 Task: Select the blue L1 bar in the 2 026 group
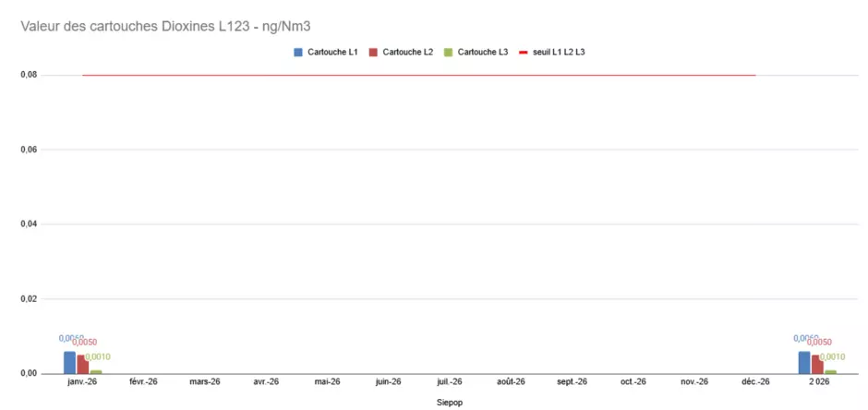[x=804, y=362]
